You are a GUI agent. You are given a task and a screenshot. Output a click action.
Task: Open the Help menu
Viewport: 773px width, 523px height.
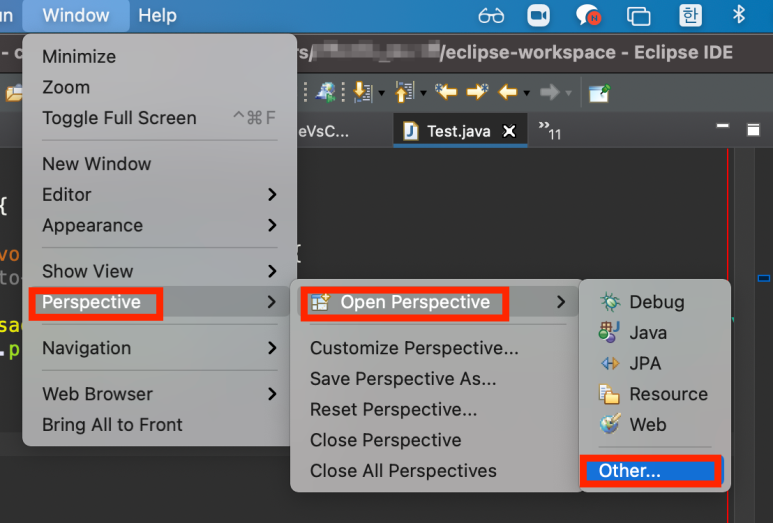click(x=157, y=15)
